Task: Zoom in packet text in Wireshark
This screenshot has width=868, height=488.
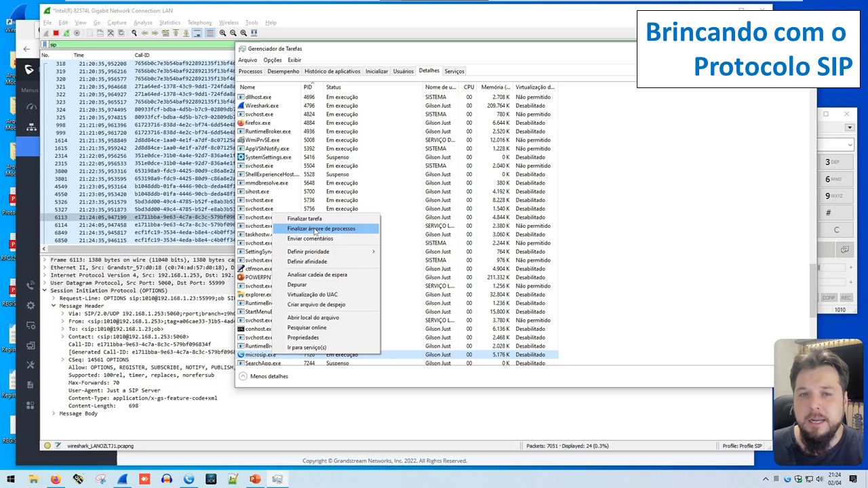Action: tap(223, 33)
